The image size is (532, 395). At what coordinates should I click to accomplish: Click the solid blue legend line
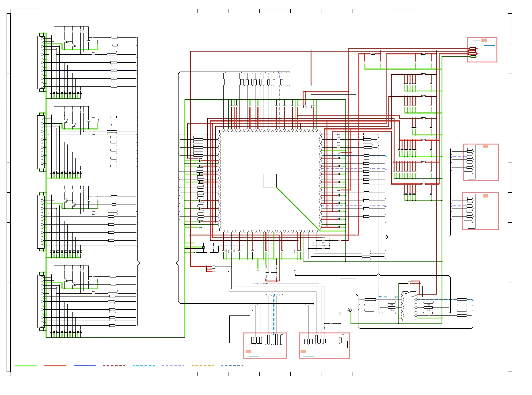(85, 366)
